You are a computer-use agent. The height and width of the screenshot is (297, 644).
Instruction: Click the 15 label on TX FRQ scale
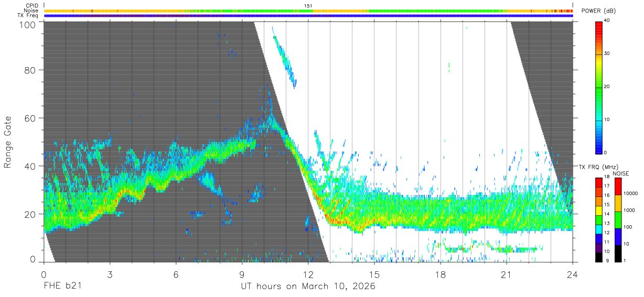coord(607,205)
